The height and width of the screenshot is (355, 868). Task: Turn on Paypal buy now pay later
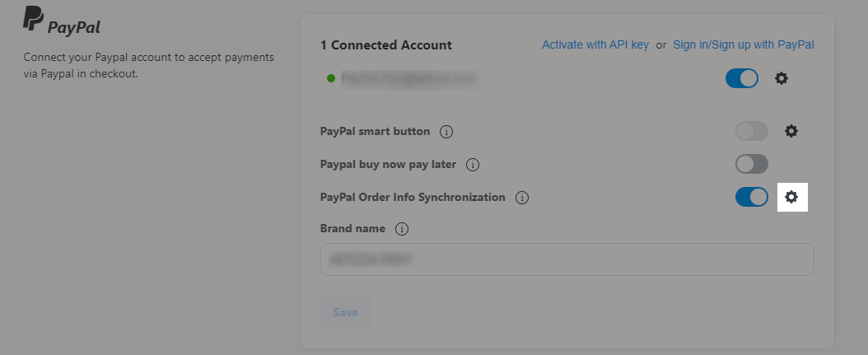coord(752,164)
